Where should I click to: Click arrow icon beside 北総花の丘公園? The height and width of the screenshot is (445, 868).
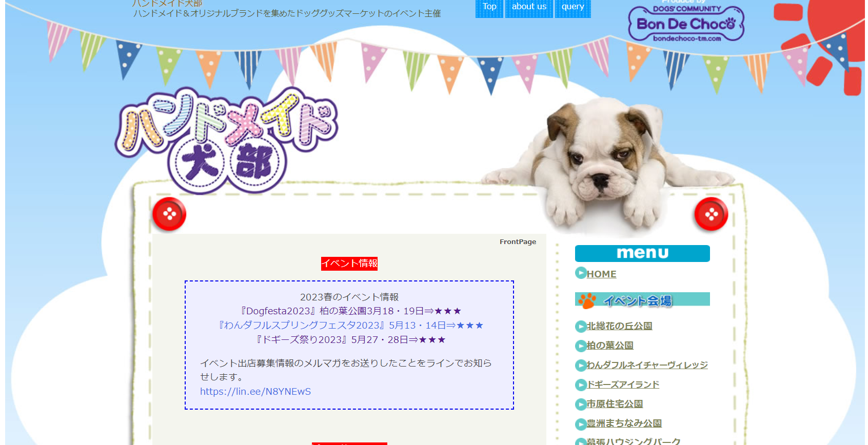pos(581,327)
